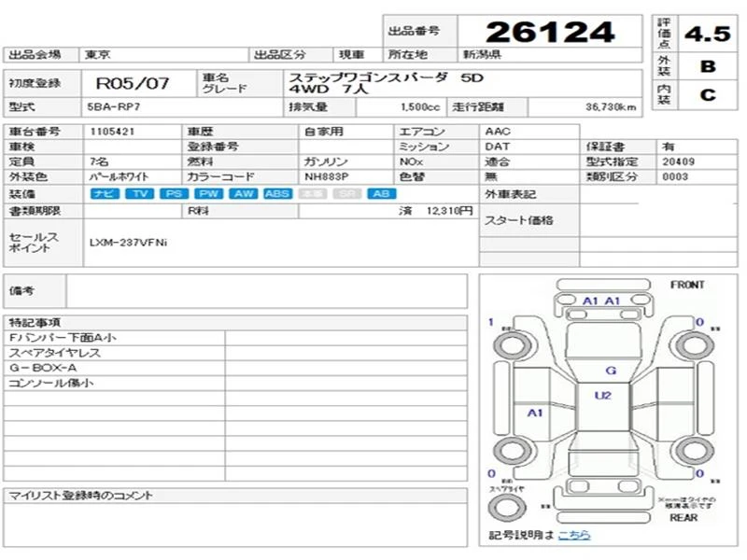Image resolution: width=747 pixels, height=560 pixels.
Task: Click the FRONT label on the diagram
Action: pyautogui.click(x=686, y=285)
